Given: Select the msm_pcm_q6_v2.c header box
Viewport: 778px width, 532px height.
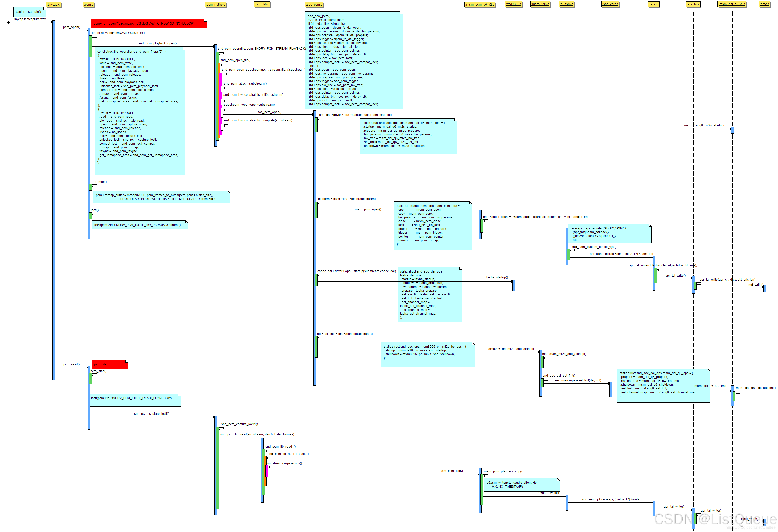Looking at the screenshot, I should tap(480, 4).
